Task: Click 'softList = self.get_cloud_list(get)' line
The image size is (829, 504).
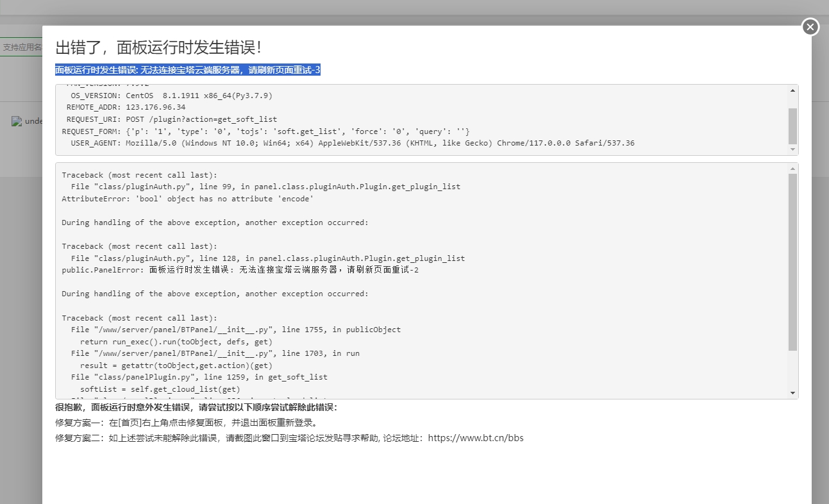Action: tap(160, 389)
